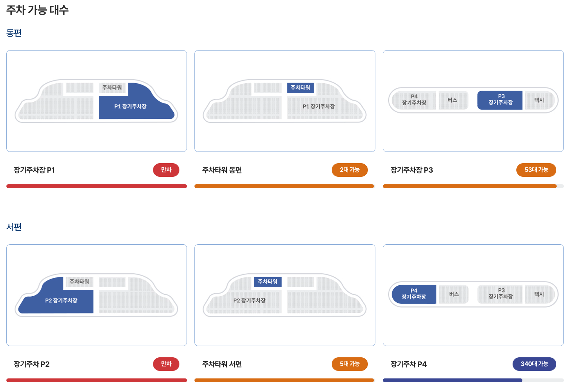Image resolution: width=571 pixels, height=392 pixels.
Task: Select the 주차 가능 대수 page title
Action: (37, 10)
